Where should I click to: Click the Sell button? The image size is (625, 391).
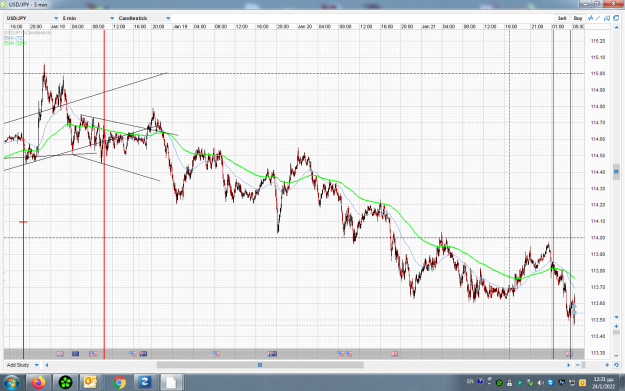(x=562, y=18)
